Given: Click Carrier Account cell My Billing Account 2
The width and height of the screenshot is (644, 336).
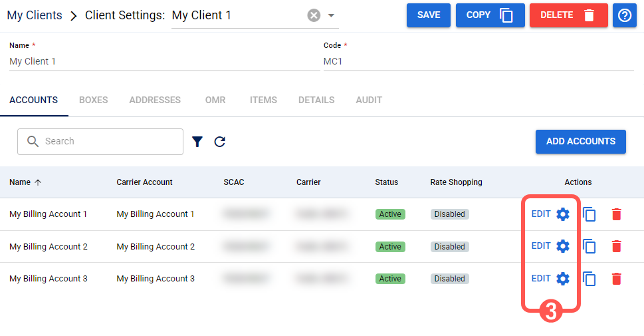Looking at the screenshot, I should [156, 247].
